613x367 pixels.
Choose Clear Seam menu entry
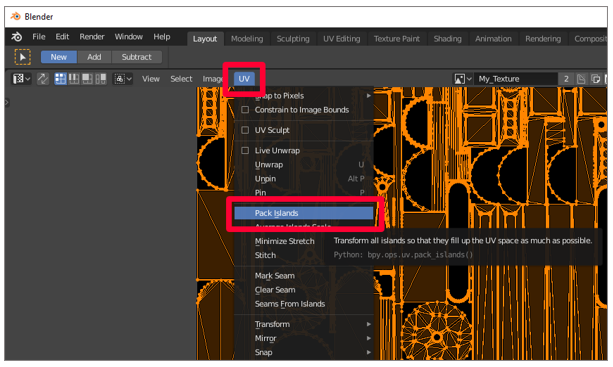click(304, 290)
